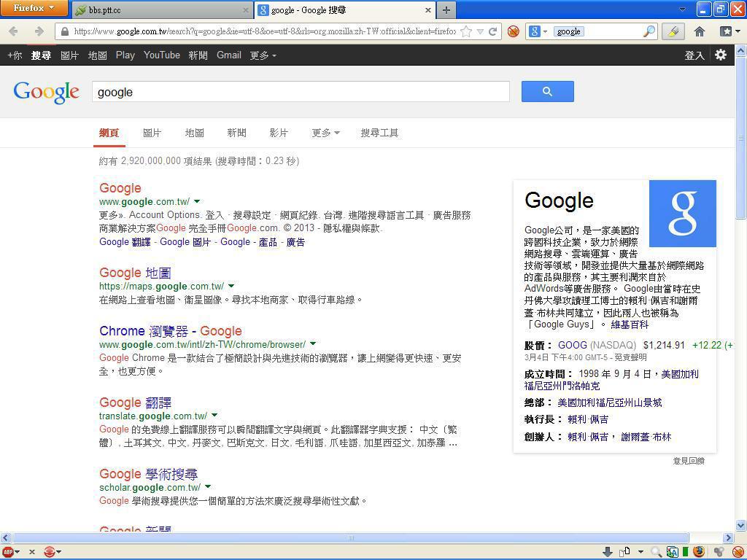Open the Firefox application menu
The height and width of the screenshot is (560, 747).
(x=34, y=8)
